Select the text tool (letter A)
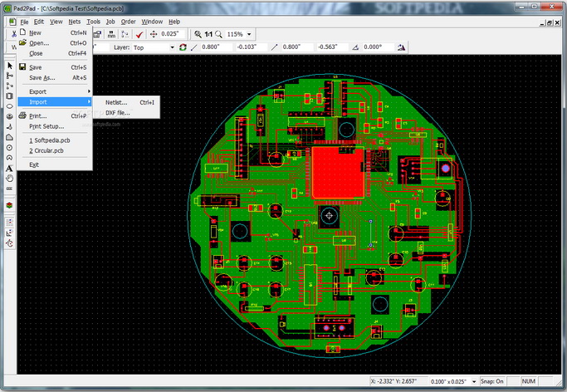567x392 pixels. [x=10, y=168]
